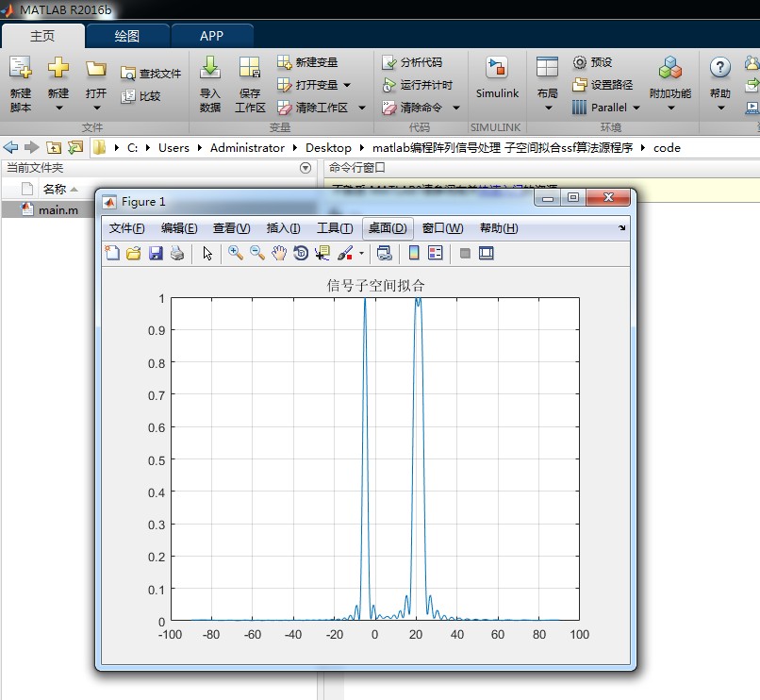Open Figure 1 窗口(W) menu
Image resolution: width=760 pixels, height=700 pixels.
(442, 228)
